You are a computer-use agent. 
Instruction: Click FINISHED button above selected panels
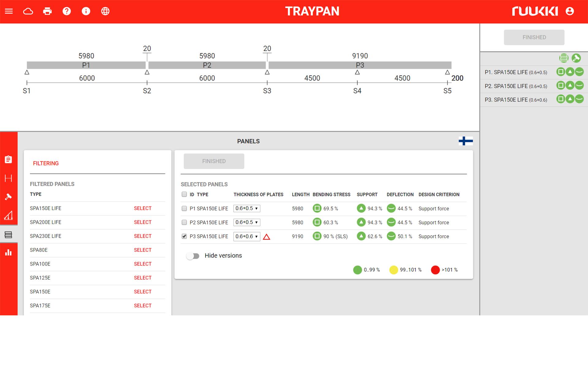pos(214,161)
